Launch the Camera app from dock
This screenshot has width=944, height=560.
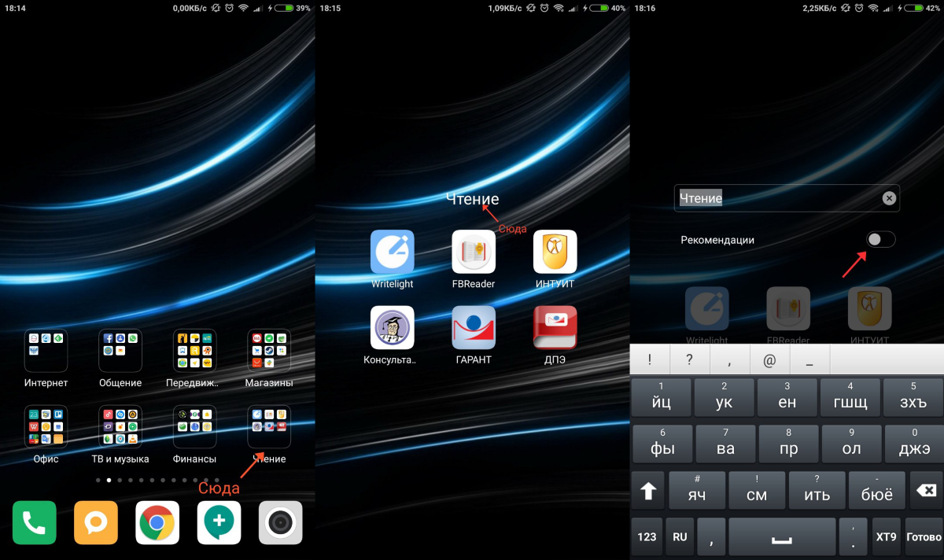tap(281, 522)
